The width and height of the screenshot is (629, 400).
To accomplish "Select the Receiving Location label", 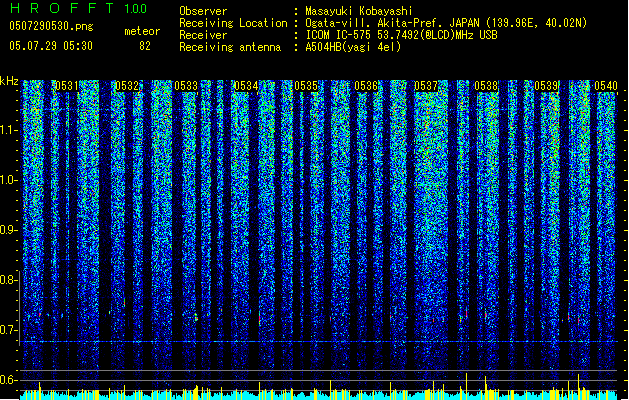I will pos(233,23).
